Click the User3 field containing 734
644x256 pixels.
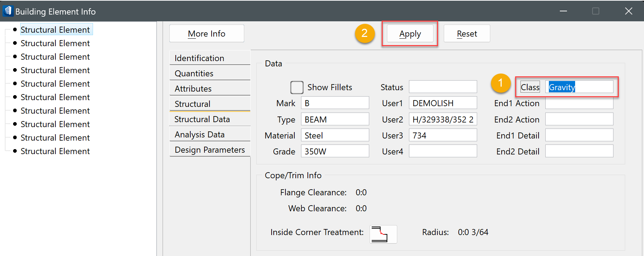click(443, 135)
